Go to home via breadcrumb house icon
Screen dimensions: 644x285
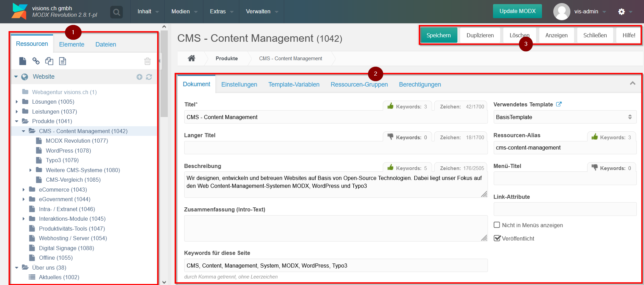tap(191, 59)
